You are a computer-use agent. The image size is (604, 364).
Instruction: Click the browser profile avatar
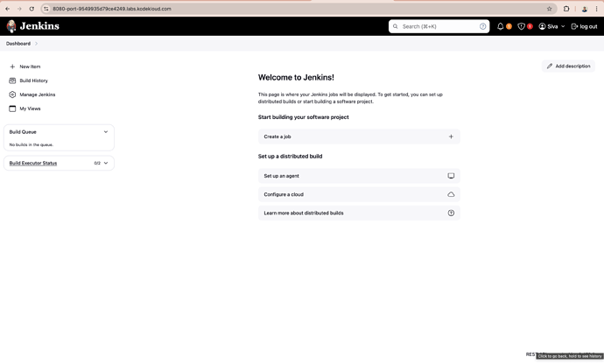pyautogui.click(x=585, y=9)
